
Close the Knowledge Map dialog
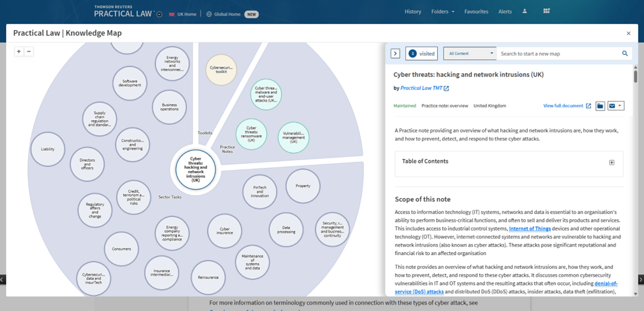[x=628, y=33]
